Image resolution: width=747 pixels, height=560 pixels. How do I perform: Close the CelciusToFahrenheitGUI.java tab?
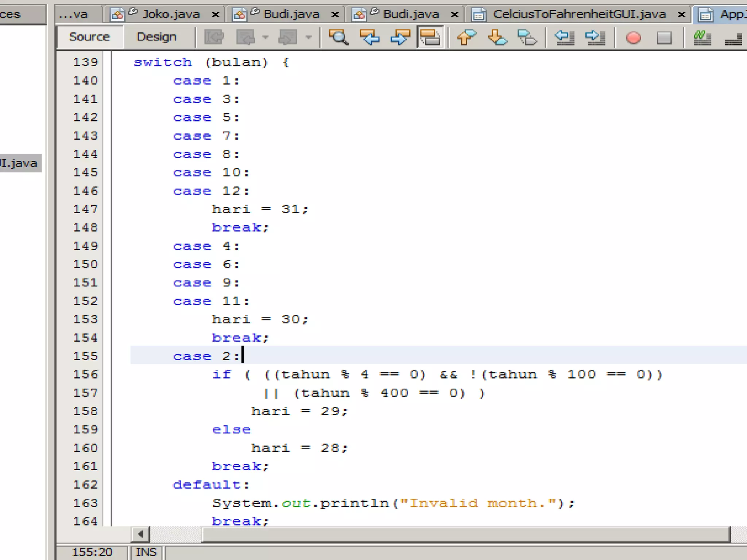pyautogui.click(x=681, y=15)
